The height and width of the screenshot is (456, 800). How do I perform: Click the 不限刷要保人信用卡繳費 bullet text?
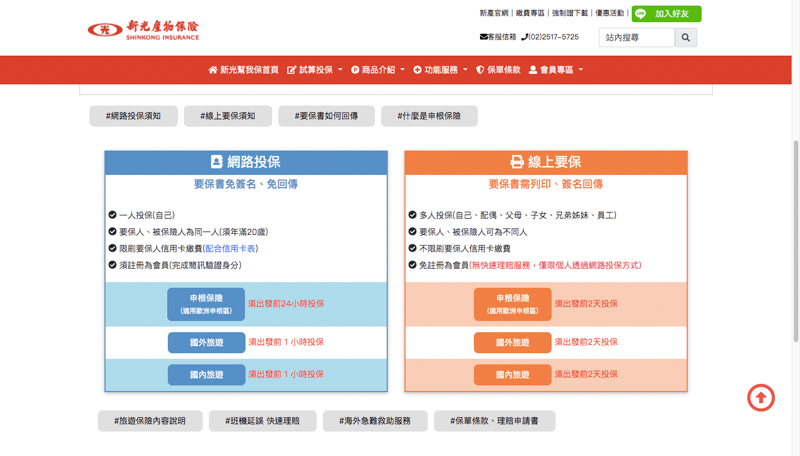click(465, 248)
